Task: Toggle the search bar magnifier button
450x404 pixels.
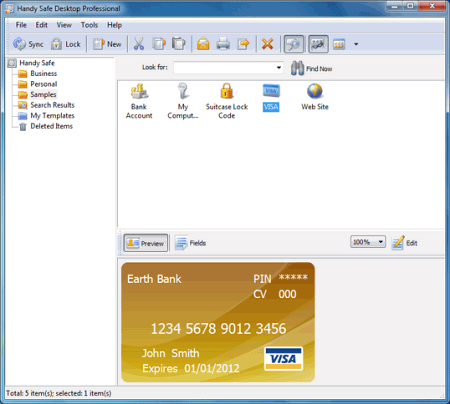Action: click(294, 44)
